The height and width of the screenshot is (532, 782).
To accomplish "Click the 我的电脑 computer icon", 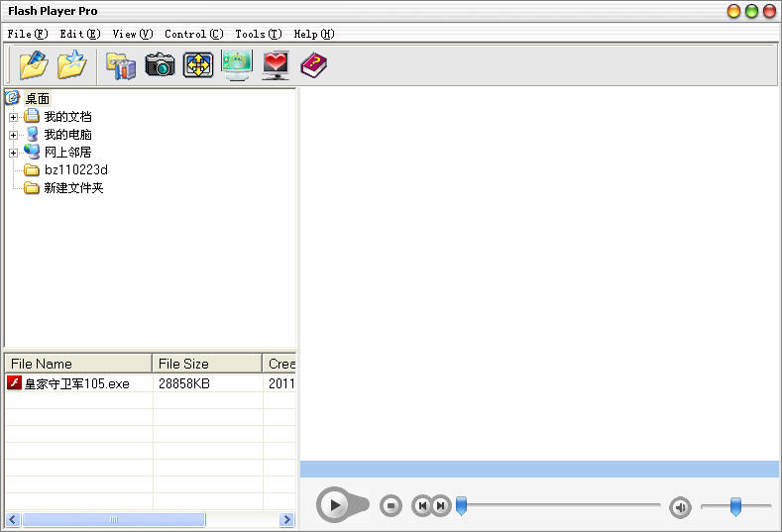I will 32,134.
